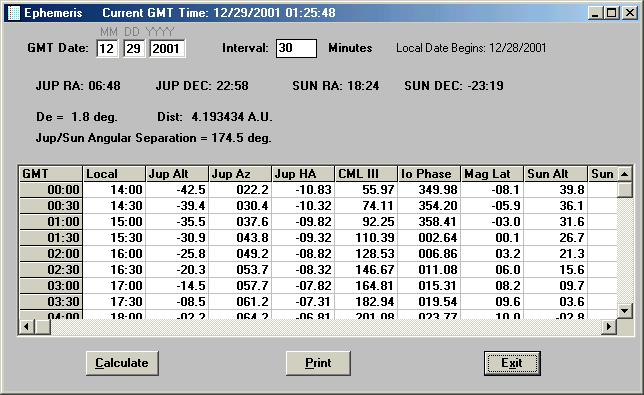Screen dimensions: 644x395
Task: Click Local time cell 17:30
Action: coord(114,302)
